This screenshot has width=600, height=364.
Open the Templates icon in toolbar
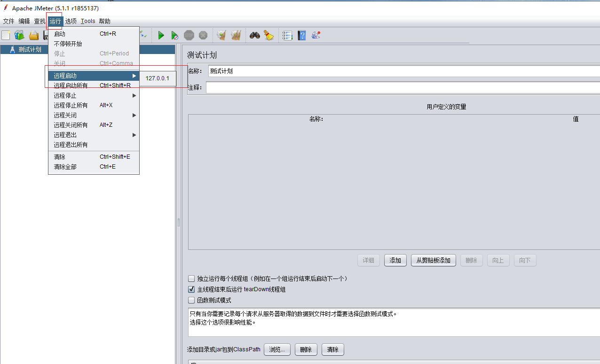click(19, 35)
